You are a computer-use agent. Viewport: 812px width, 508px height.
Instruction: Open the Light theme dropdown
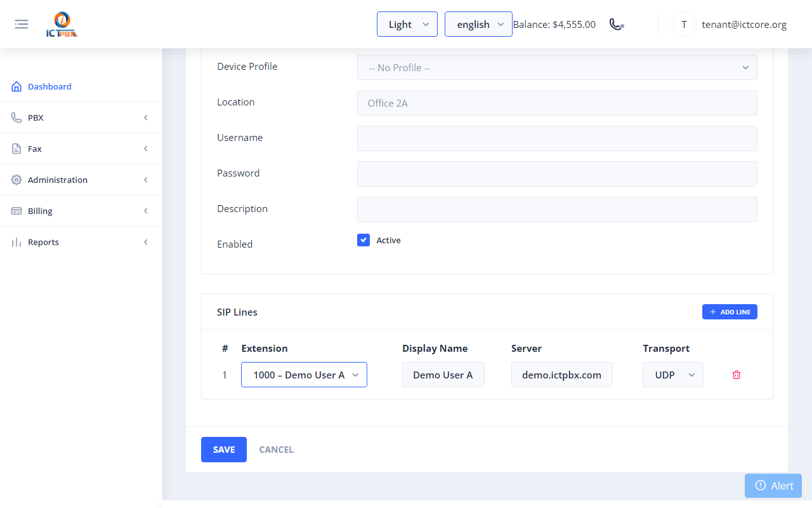click(x=407, y=24)
